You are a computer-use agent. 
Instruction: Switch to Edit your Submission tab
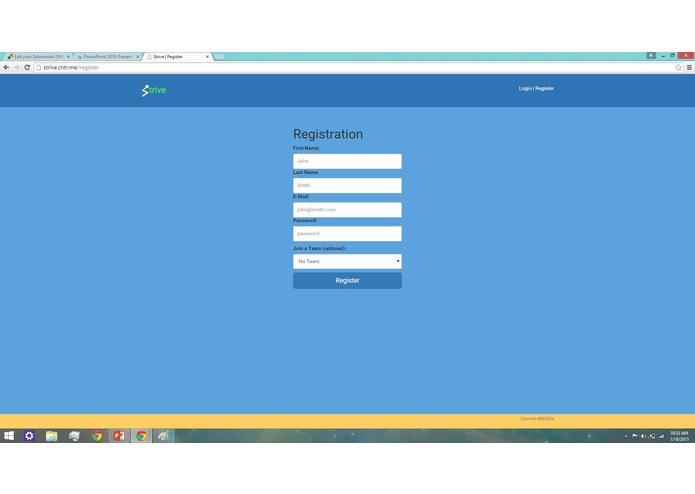[39, 57]
